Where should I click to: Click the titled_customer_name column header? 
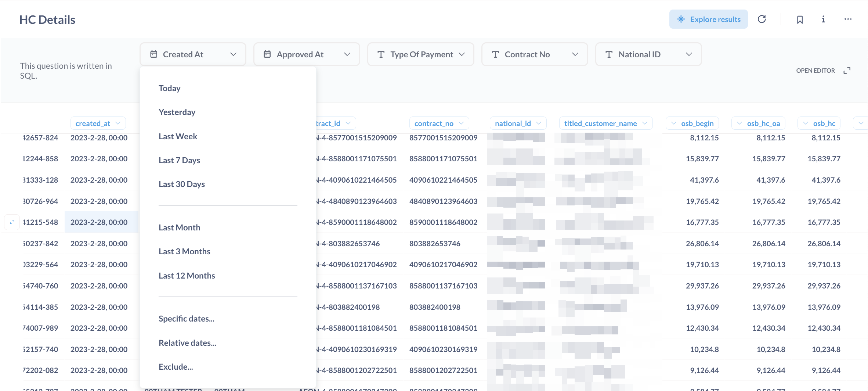tap(606, 123)
